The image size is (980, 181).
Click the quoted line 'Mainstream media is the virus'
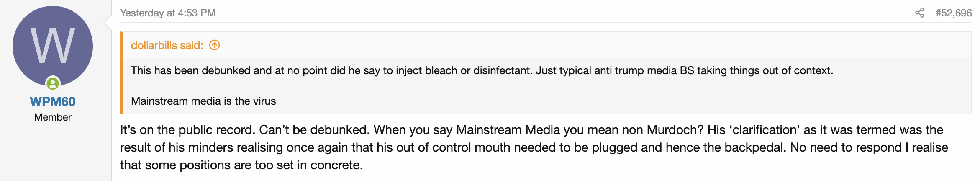(203, 101)
